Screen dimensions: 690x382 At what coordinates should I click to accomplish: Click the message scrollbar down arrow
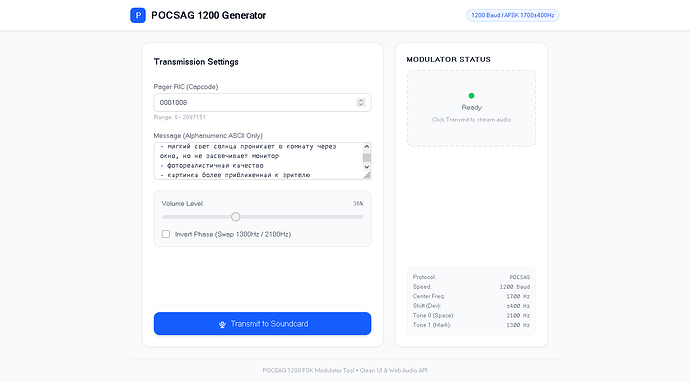click(367, 167)
